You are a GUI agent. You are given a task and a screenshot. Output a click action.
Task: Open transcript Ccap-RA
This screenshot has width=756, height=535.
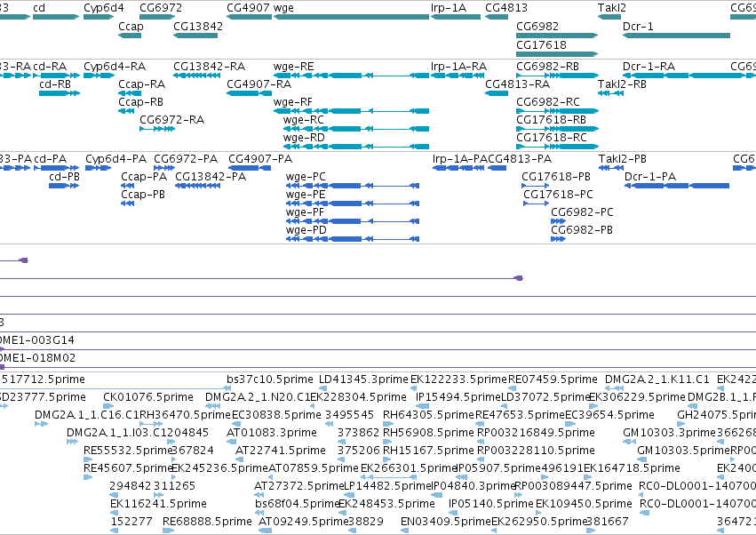[x=142, y=84]
